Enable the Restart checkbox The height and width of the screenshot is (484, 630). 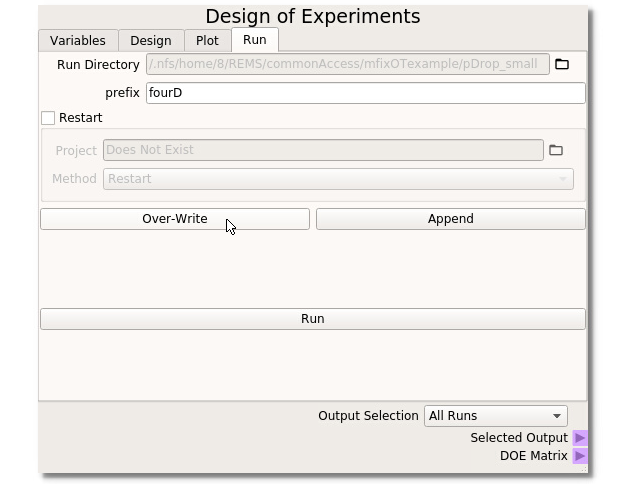pos(48,118)
